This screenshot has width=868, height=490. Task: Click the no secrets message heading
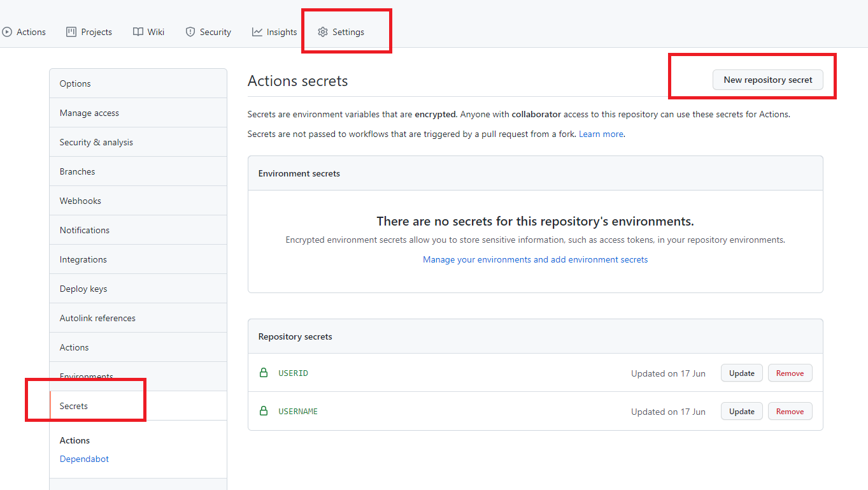535,221
